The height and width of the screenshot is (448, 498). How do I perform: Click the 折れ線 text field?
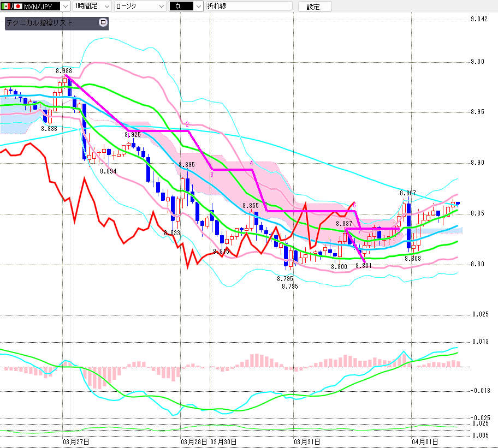click(x=249, y=7)
